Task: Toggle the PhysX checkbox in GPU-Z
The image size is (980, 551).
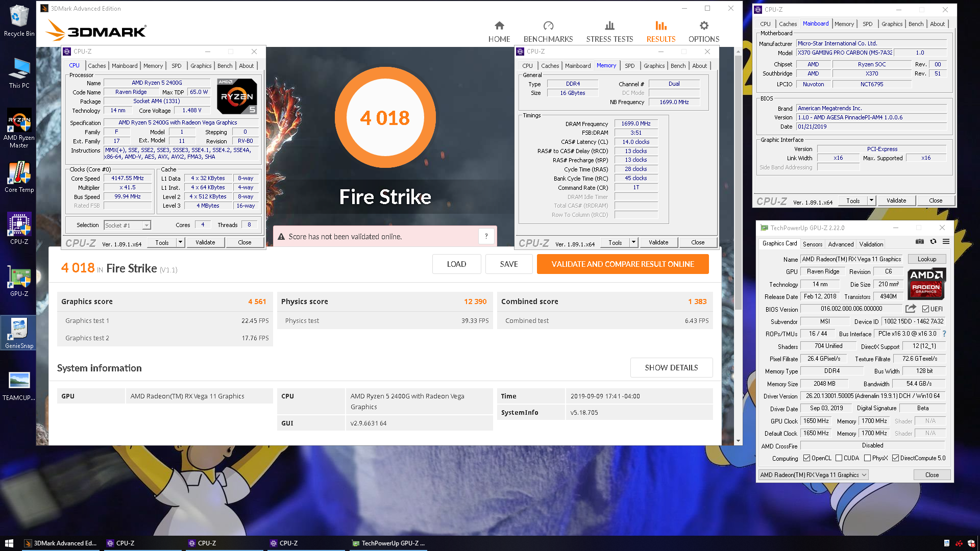Action: click(867, 458)
